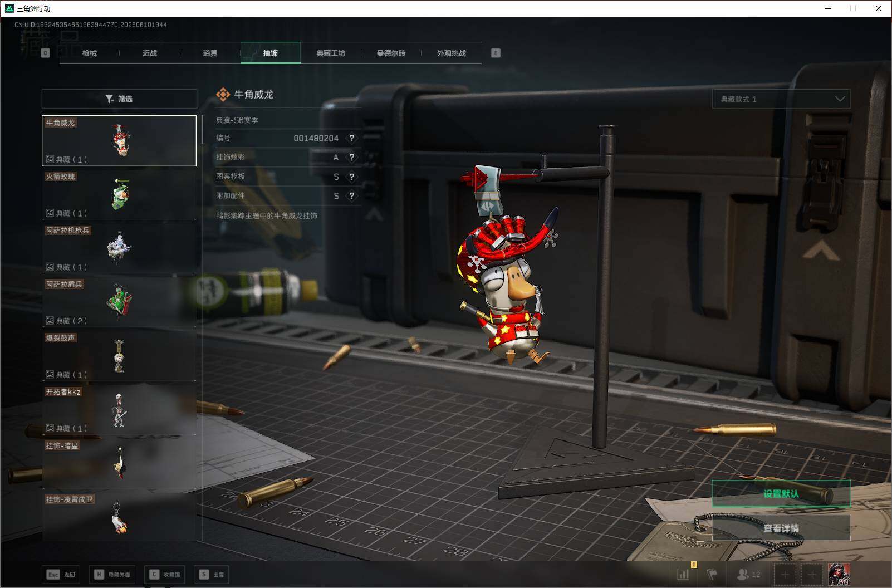This screenshot has height=588, width=892.
Task: Open the 收藏馆 collection button
Action: click(165, 574)
